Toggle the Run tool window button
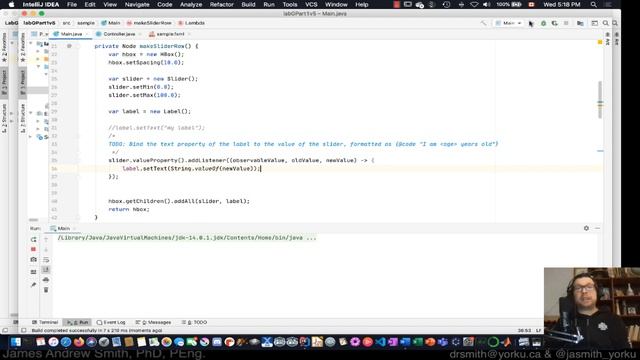 click(x=78, y=322)
